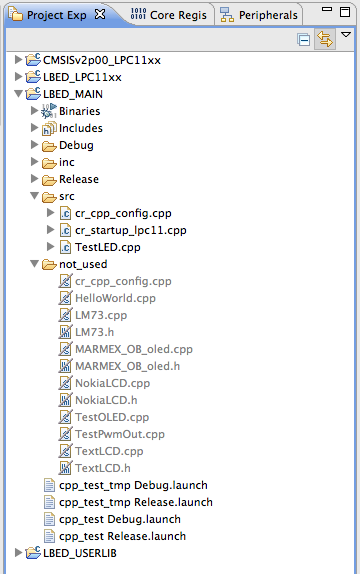Close the Project Exp tab

tap(100, 14)
